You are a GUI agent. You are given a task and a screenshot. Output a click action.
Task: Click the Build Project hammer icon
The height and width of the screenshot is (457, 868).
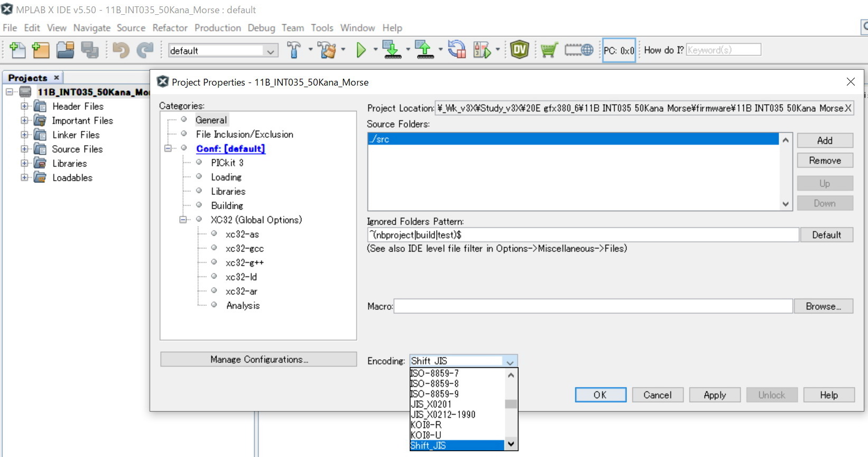(x=294, y=50)
